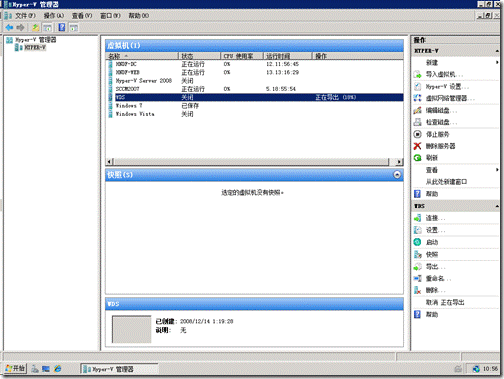Click the 10:56 clock in taskbar
This screenshot has height=379, width=504.
click(x=490, y=369)
